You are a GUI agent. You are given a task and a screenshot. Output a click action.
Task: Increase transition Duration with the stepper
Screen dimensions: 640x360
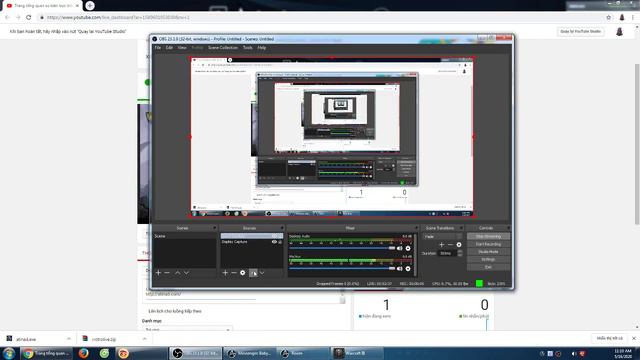click(x=460, y=251)
